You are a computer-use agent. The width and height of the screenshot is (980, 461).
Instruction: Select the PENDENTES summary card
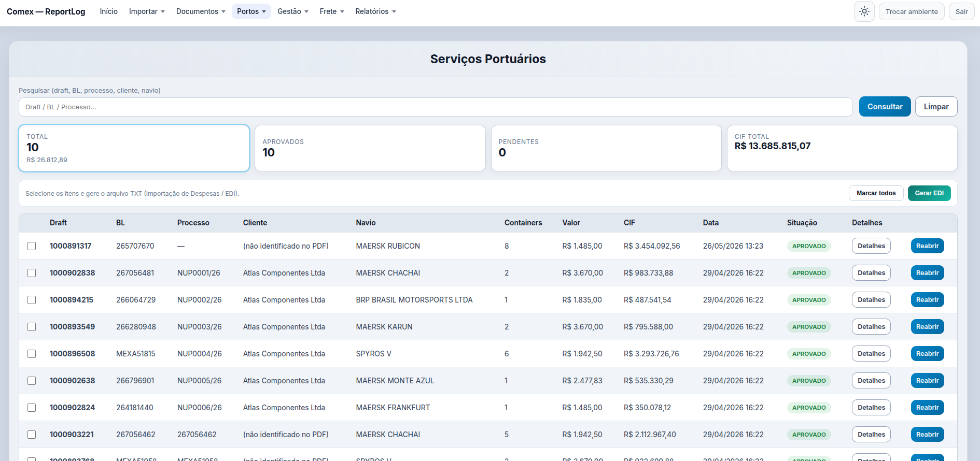[x=606, y=148]
